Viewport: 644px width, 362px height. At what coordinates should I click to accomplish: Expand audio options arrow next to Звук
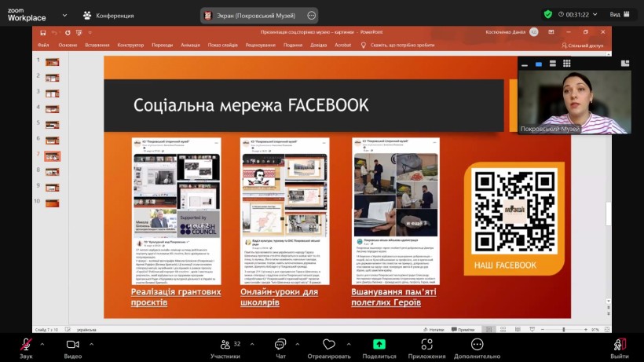click(x=42, y=344)
